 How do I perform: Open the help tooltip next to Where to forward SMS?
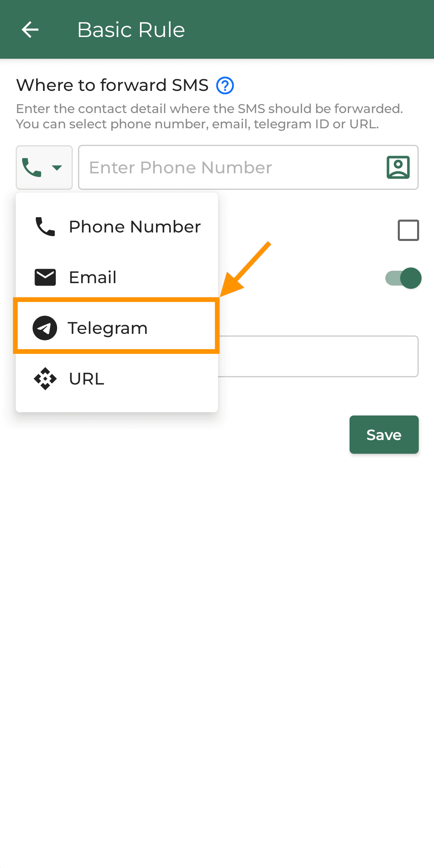pos(225,85)
